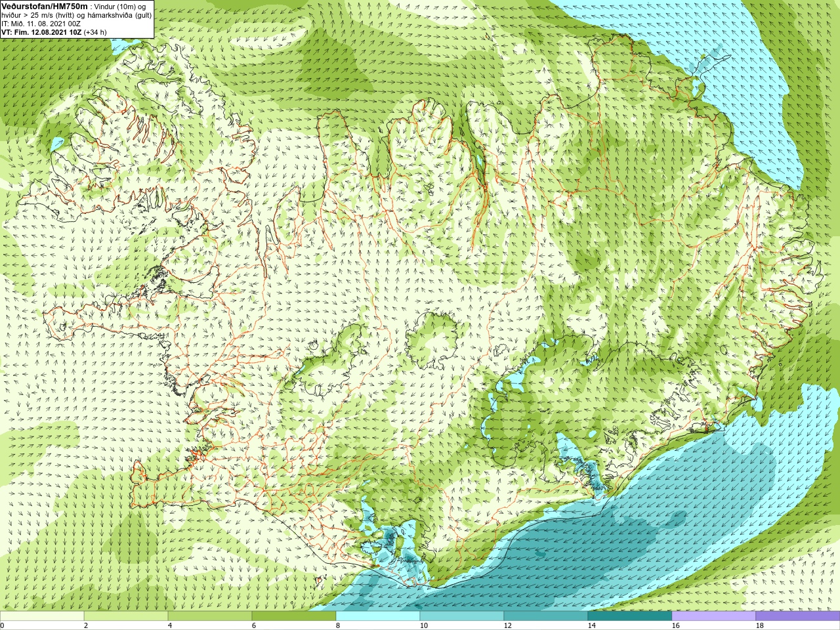This screenshot has height=630, width=840.
Task: Click the legend tick label '4'
Action: [x=170, y=625]
